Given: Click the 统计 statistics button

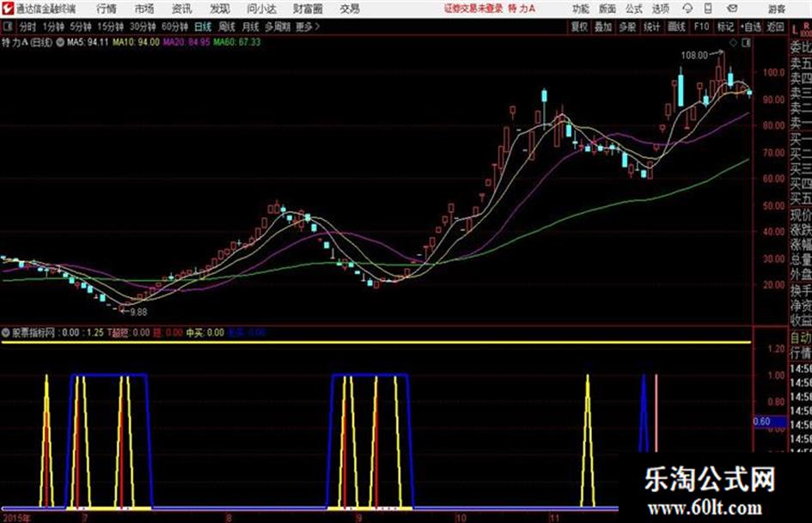Looking at the screenshot, I should tap(652, 27).
